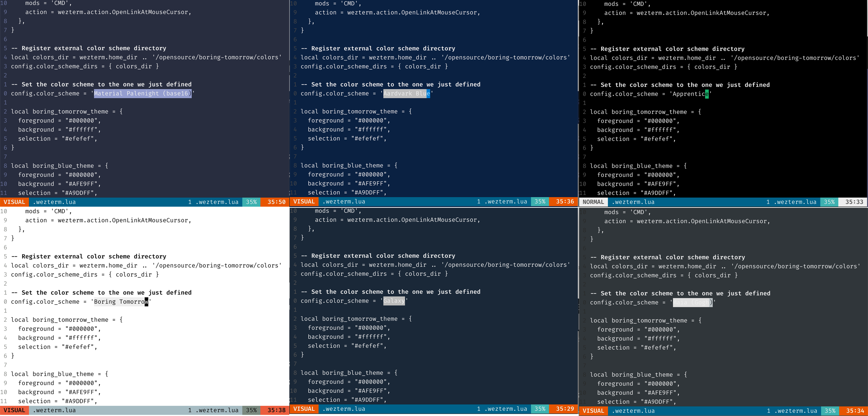Click "mods = 'CMD'" line in the Boring Tomorrow pane
The width and height of the screenshot is (868, 416).
[x=49, y=211]
